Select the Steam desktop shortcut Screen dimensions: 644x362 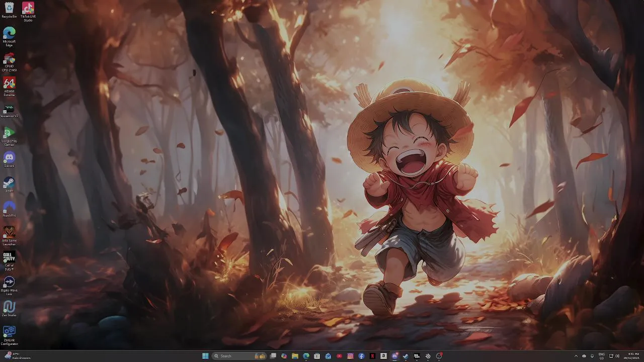pos(9,185)
